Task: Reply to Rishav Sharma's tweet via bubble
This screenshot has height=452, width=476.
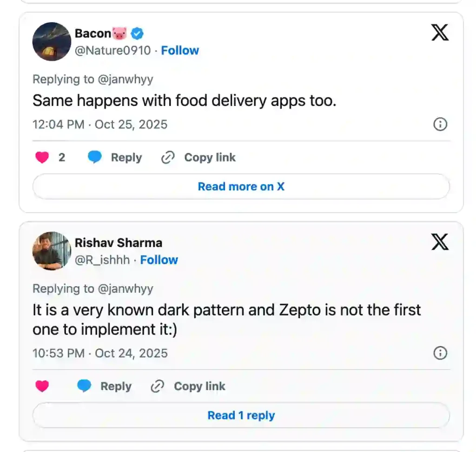Action: pos(84,386)
